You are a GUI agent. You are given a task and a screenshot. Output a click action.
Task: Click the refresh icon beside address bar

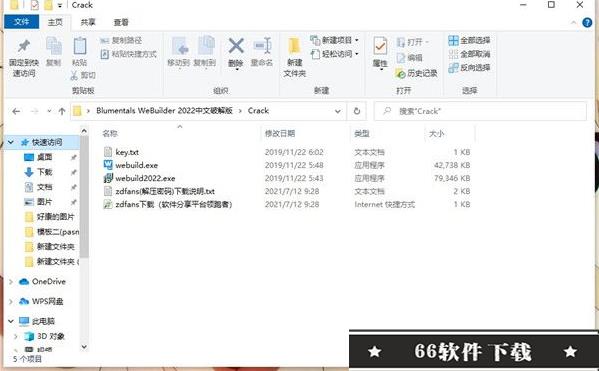point(356,111)
